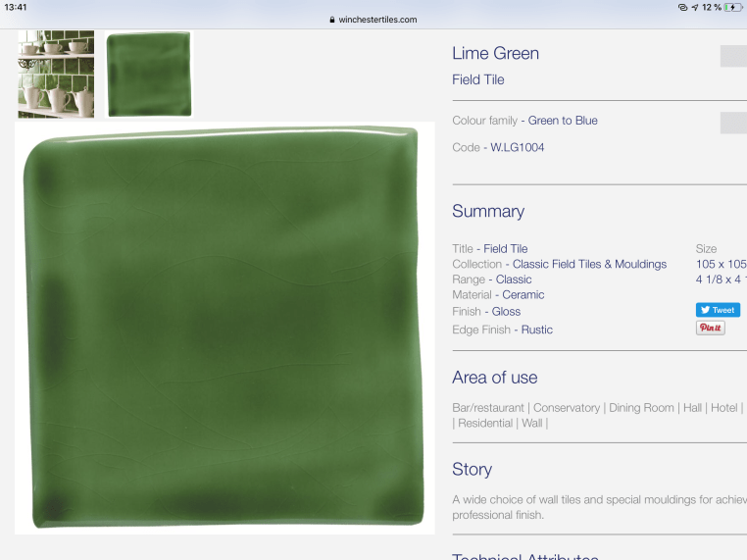Image resolution: width=747 pixels, height=560 pixels.
Task: Tap the winchestertiles.com address bar
Action: 377,20
